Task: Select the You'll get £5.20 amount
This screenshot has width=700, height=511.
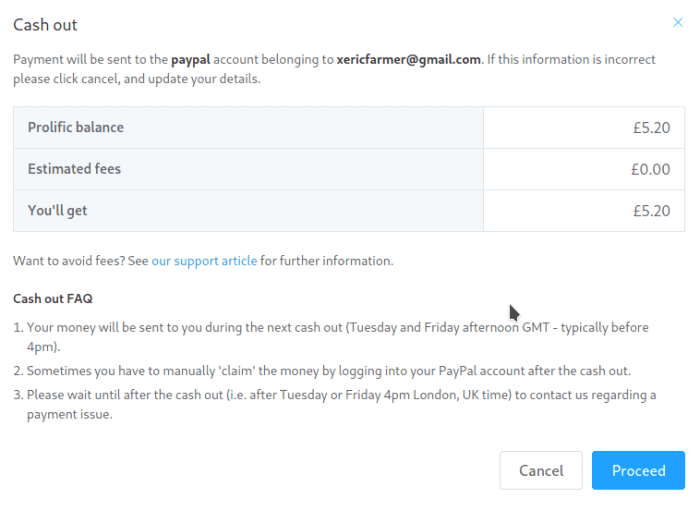Action: coord(651,211)
